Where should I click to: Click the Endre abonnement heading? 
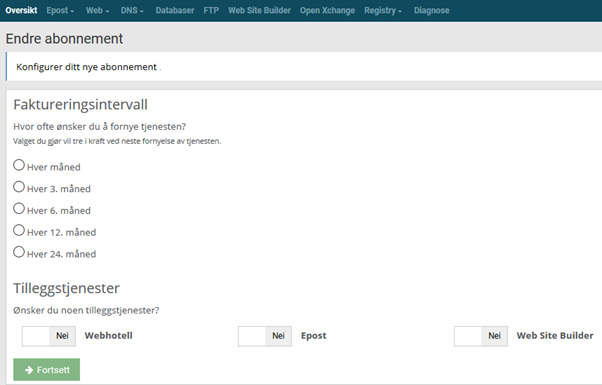(64, 39)
